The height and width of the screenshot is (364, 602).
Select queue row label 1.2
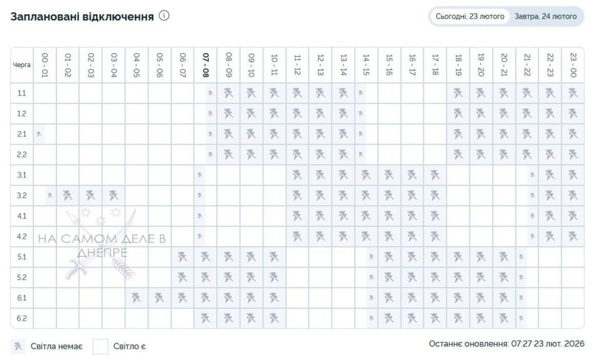click(22, 114)
